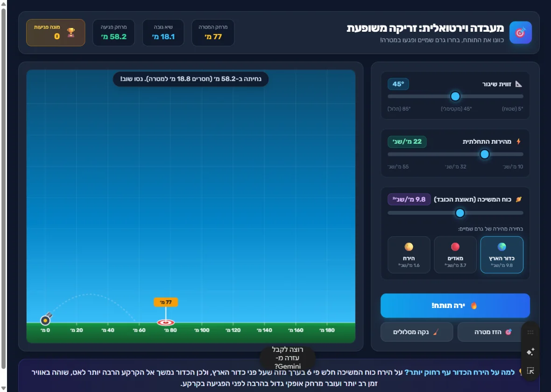Click the target distance stat card (מרחק המטרה)
This screenshot has height=392, width=551.
(213, 33)
